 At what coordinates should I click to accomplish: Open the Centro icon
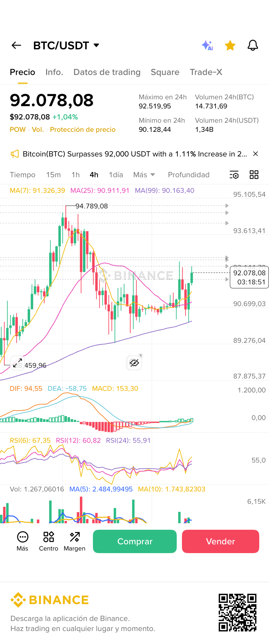48,541
